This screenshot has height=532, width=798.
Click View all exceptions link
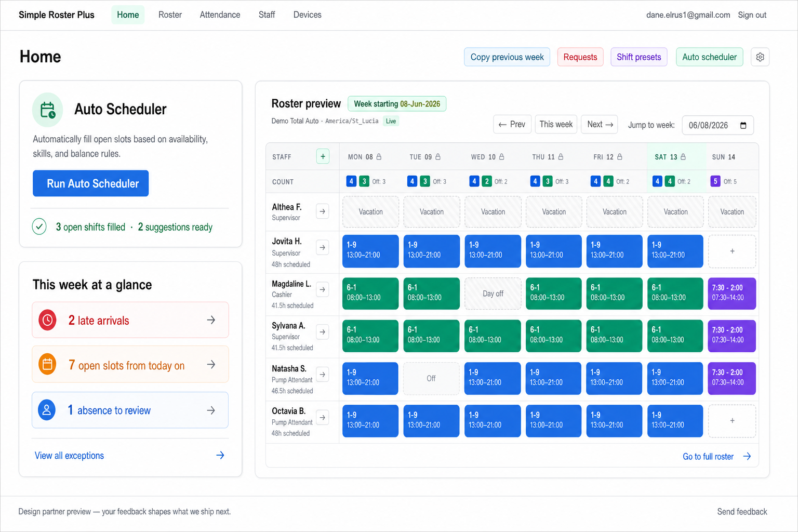[69, 456]
